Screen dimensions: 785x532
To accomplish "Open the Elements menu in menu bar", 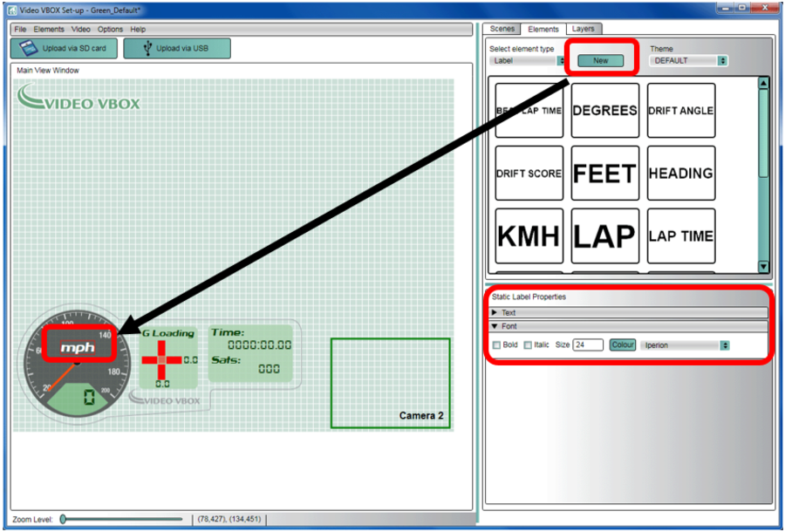I will pos(49,30).
